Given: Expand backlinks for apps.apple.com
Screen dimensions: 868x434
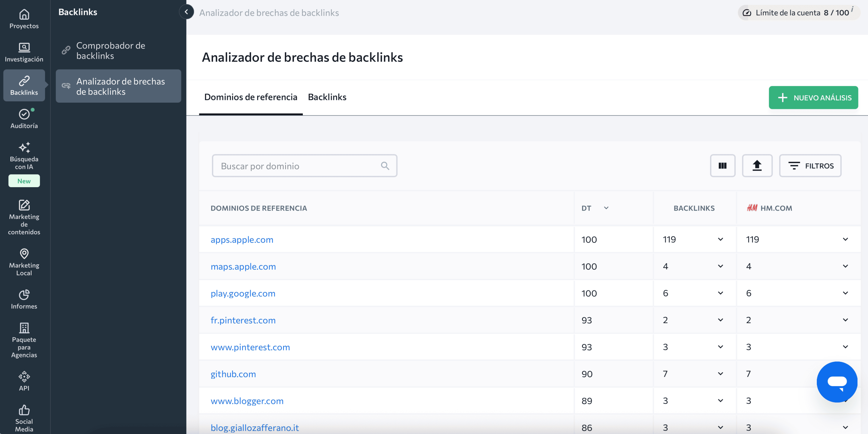Looking at the screenshot, I should [x=720, y=239].
